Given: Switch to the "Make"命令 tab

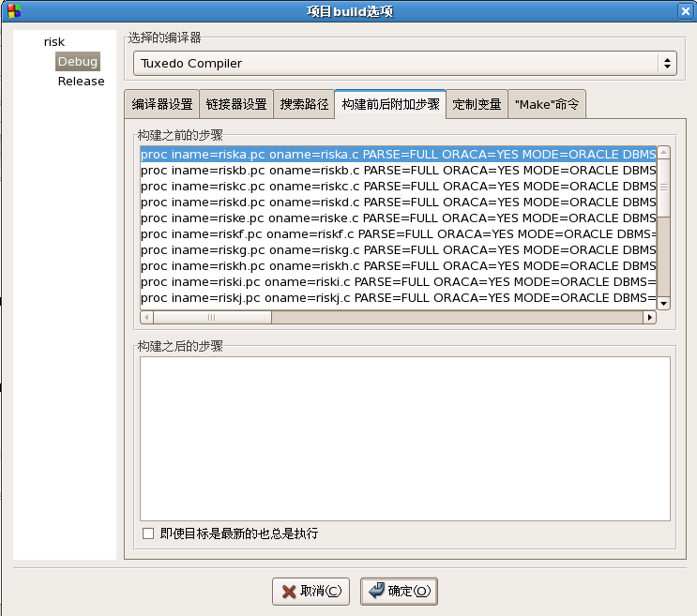Looking at the screenshot, I should pyautogui.click(x=547, y=104).
